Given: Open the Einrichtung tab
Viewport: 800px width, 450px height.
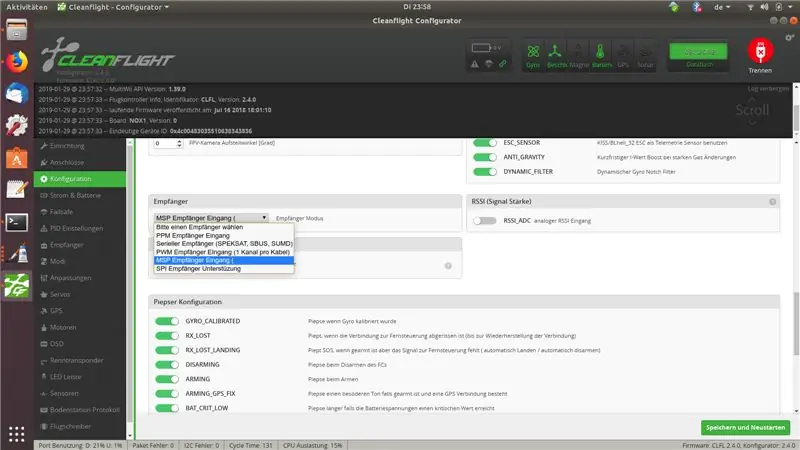Looking at the screenshot, I should 80,146.
